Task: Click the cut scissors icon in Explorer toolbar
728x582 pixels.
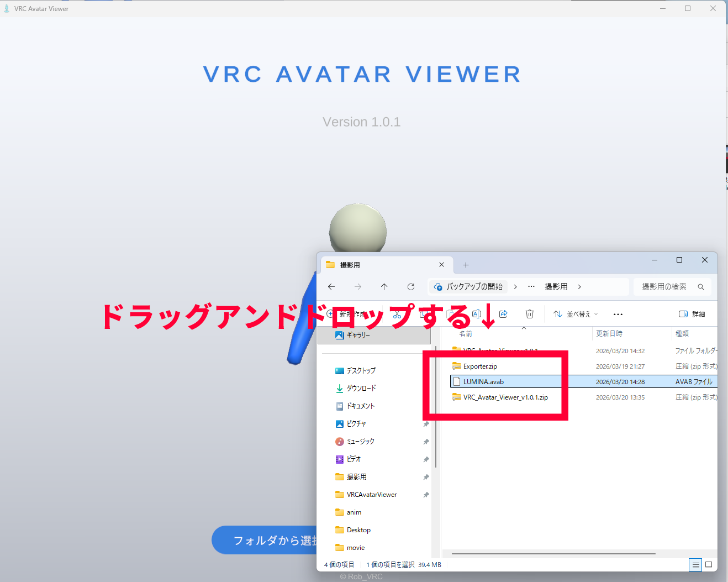Action: 397,314
